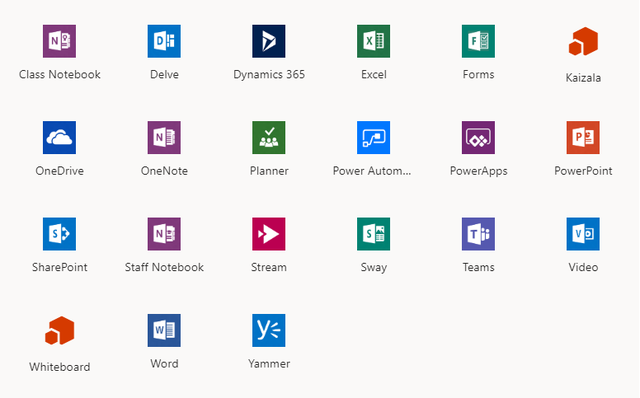Viewport: 640px width, 398px height.
Task: Launch the PowerPoint app icon
Action: pyautogui.click(x=583, y=137)
